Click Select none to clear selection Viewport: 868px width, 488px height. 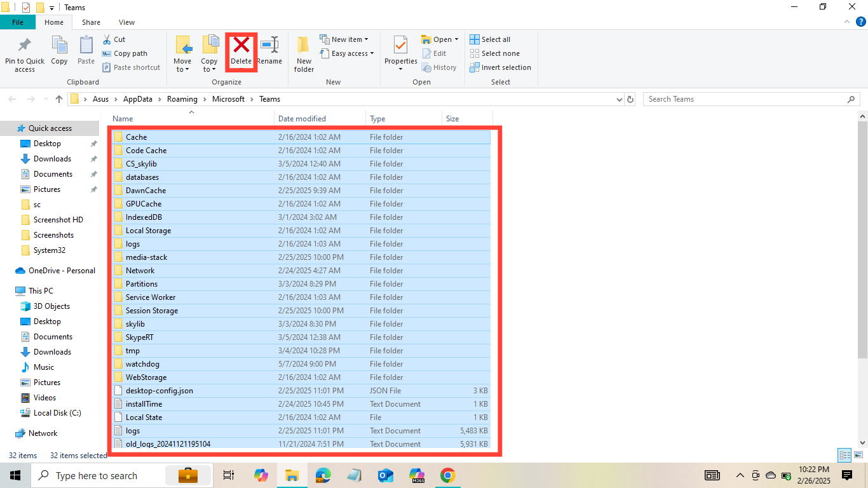coord(495,53)
